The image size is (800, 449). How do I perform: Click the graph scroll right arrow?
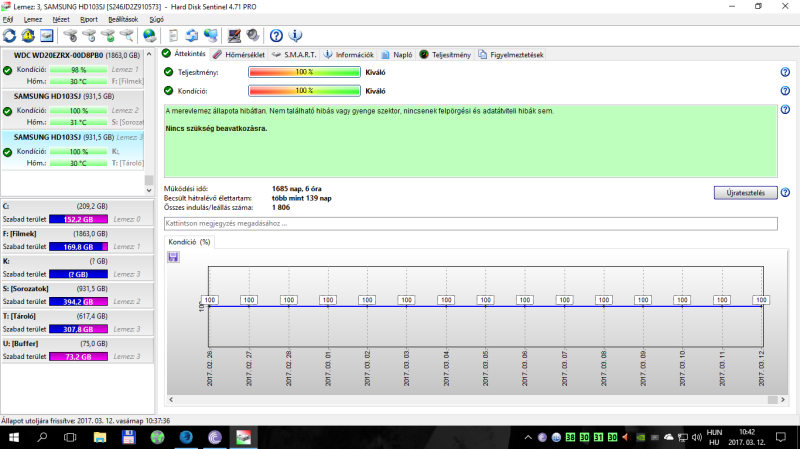pyautogui.click(x=783, y=400)
